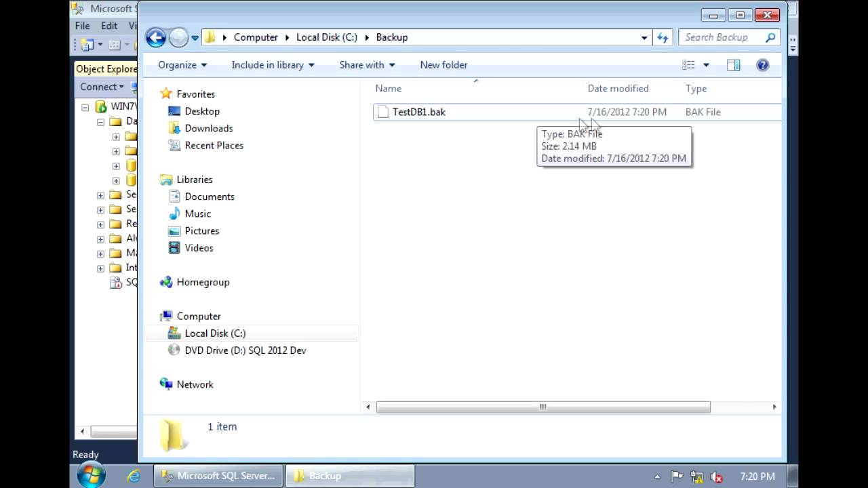The height and width of the screenshot is (488, 868).
Task: Select Local Disk (C:) in navigation pane
Action: point(215,333)
